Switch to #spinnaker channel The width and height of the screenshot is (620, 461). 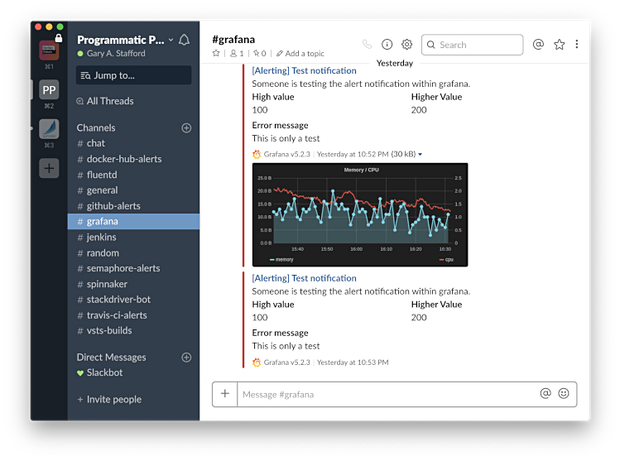coord(134,284)
